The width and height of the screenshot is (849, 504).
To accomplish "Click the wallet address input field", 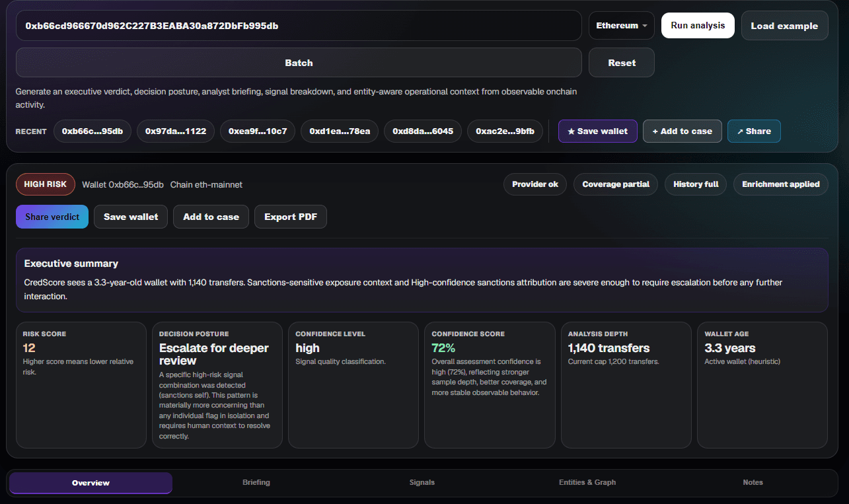I will (x=299, y=26).
